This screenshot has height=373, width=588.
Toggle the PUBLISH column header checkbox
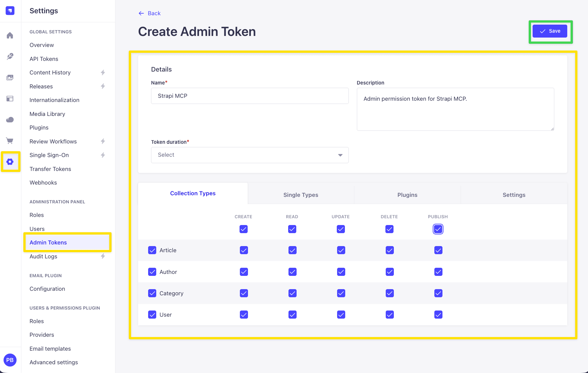tap(438, 229)
